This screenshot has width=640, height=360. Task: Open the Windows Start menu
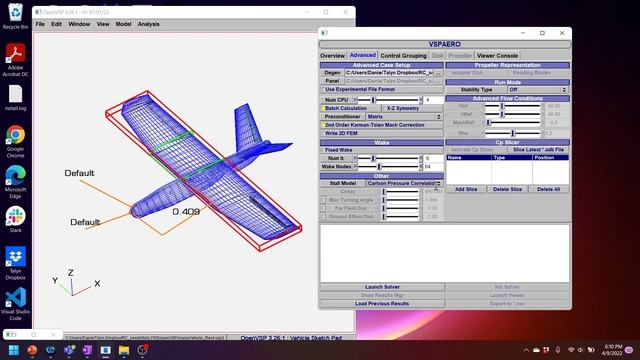(x=13, y=350)
